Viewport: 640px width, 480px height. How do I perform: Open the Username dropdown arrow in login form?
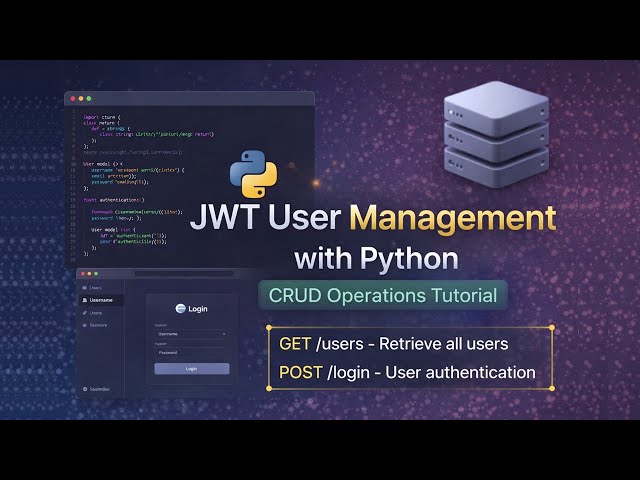[x=224, y=334]
